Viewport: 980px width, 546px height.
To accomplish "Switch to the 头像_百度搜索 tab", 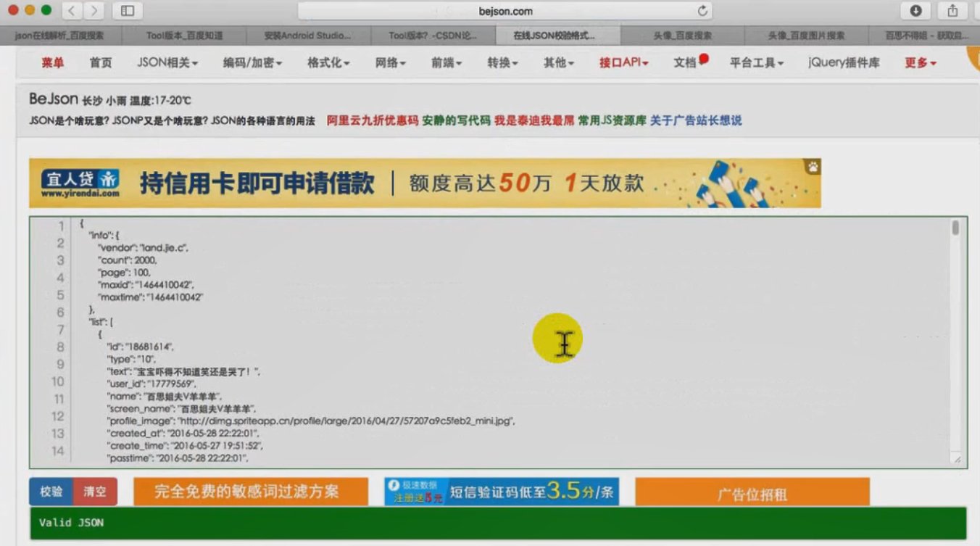I will (682, 36).
